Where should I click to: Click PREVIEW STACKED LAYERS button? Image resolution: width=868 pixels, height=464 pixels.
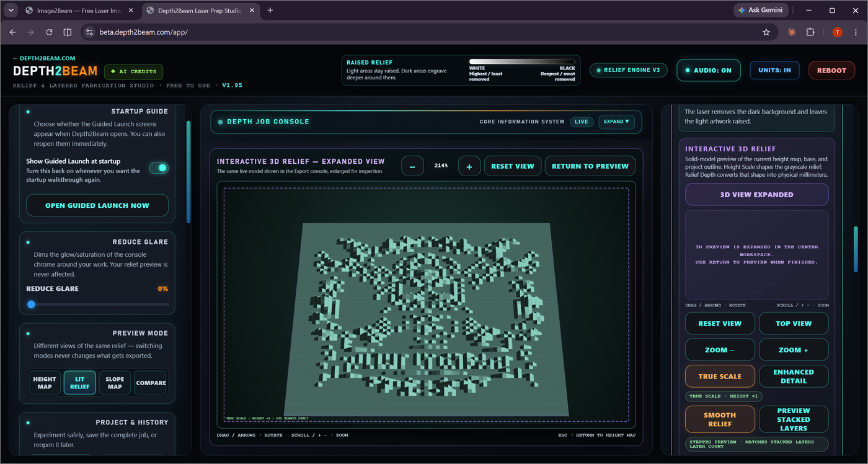[x=794, y=419]
